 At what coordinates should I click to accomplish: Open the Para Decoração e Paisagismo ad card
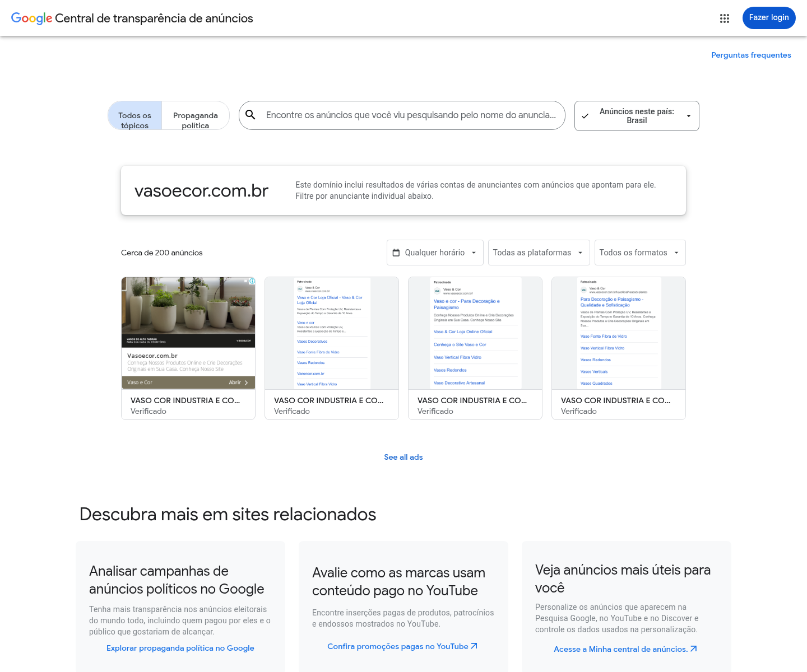tap(475, 348)
